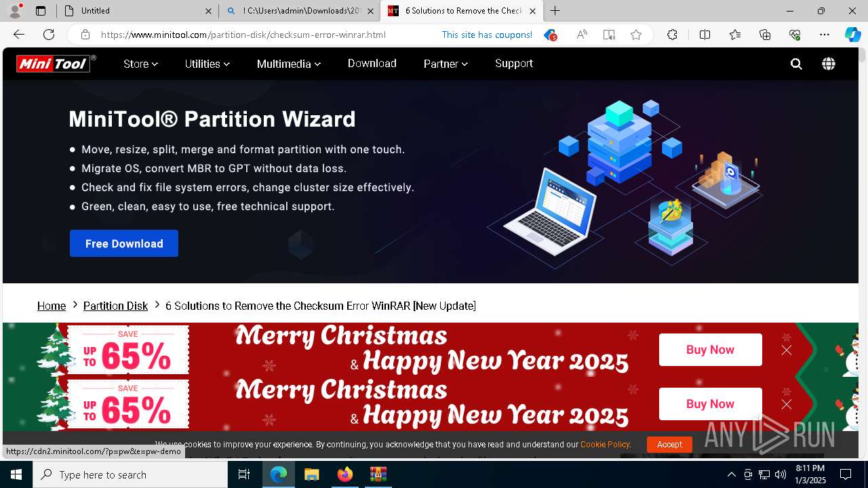Close the 6 Solutions tab
The image size is (868, 488).
point(532,11)
